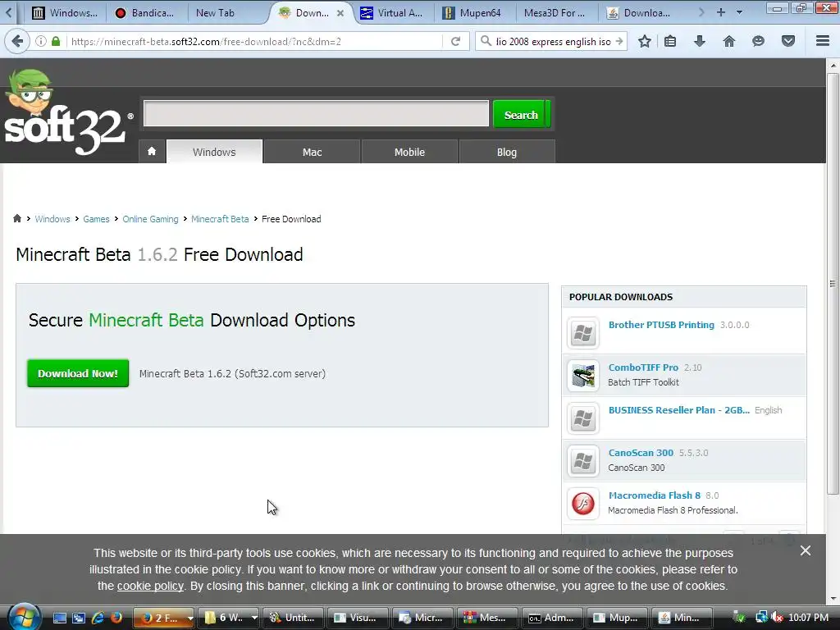This screenshot has width=840, height=630.
Task: Show site information via the circled i icon
Action: coord(41,41)
